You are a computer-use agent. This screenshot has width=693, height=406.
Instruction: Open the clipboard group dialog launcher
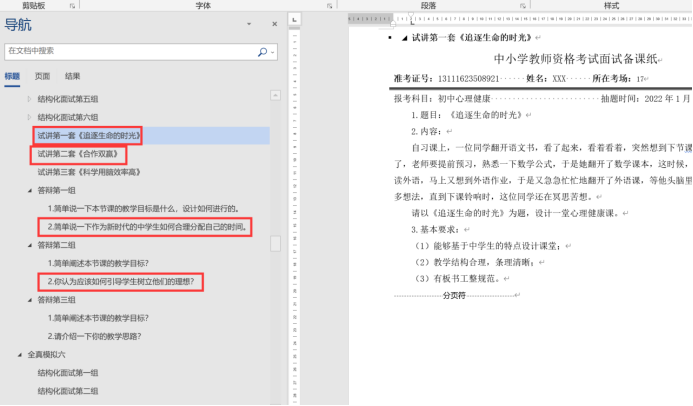point(72,5)
